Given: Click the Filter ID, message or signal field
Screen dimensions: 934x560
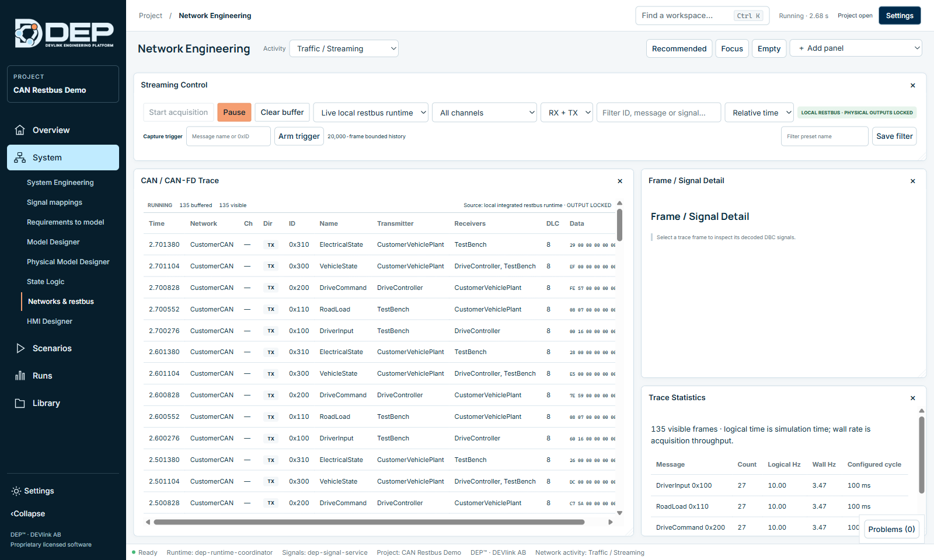Looking at the screenshot, I should tap(659, 113).
